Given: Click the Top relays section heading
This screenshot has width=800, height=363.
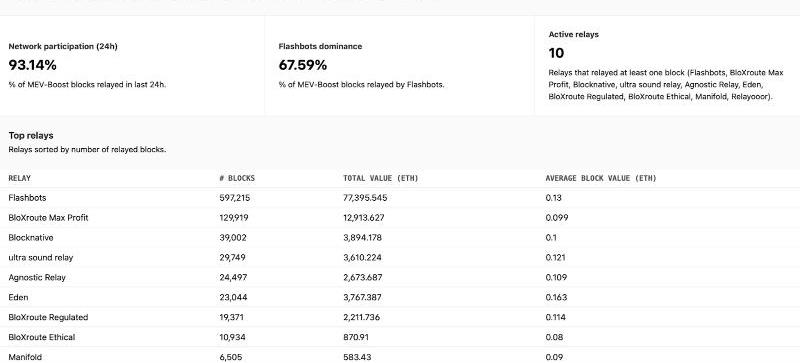Looking at the screenshot, I should 31,136.
